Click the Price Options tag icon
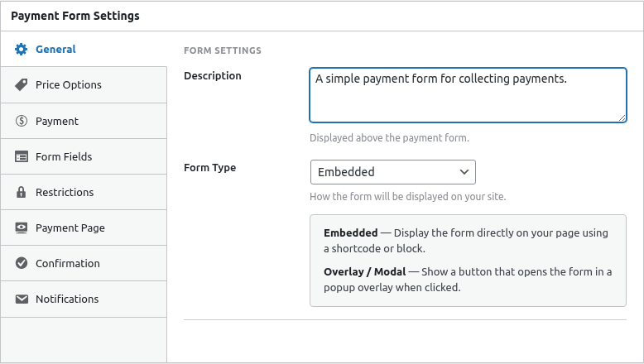 tap(22, 85)
